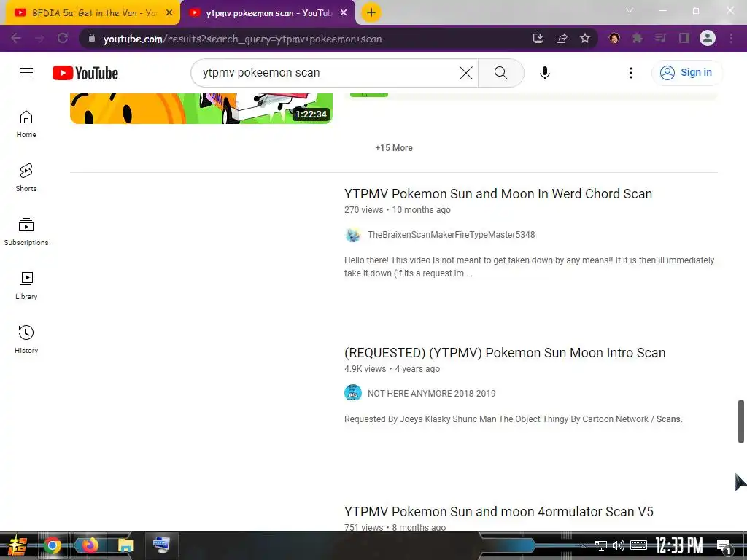Select "270 views" metadata text
The width and height of the screenshot is (747, 560).
(x=363, y=210)
